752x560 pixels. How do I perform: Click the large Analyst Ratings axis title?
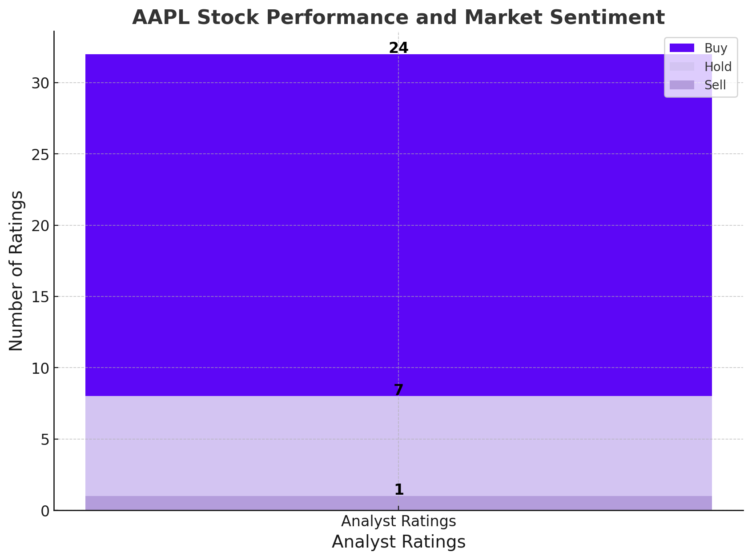398,542
